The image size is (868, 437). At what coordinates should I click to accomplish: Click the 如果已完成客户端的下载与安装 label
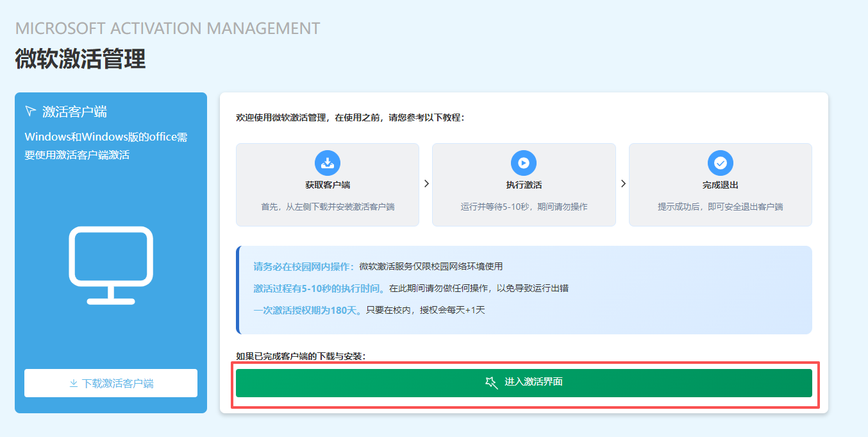[x=301, y=356]
